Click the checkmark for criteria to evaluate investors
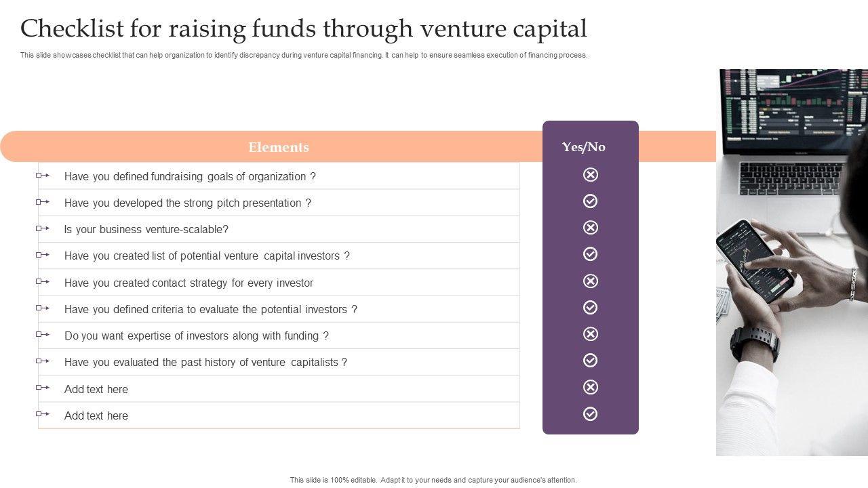 coord(591,308)
